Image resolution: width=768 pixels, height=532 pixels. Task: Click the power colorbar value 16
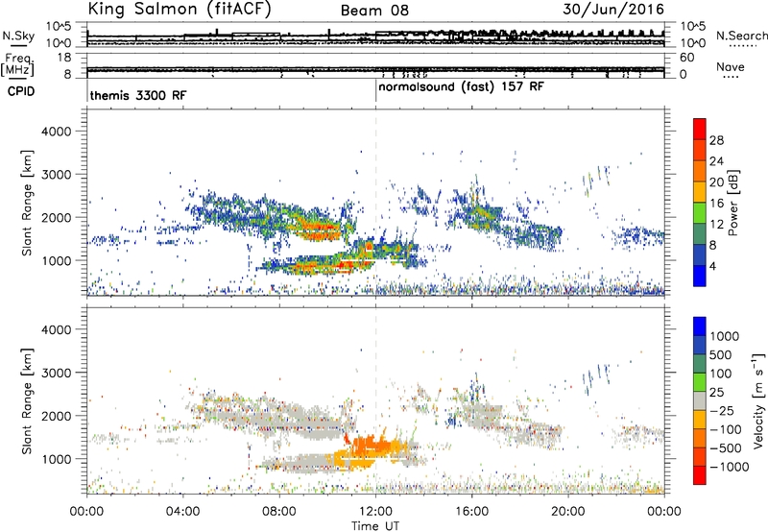click(716, 204)
